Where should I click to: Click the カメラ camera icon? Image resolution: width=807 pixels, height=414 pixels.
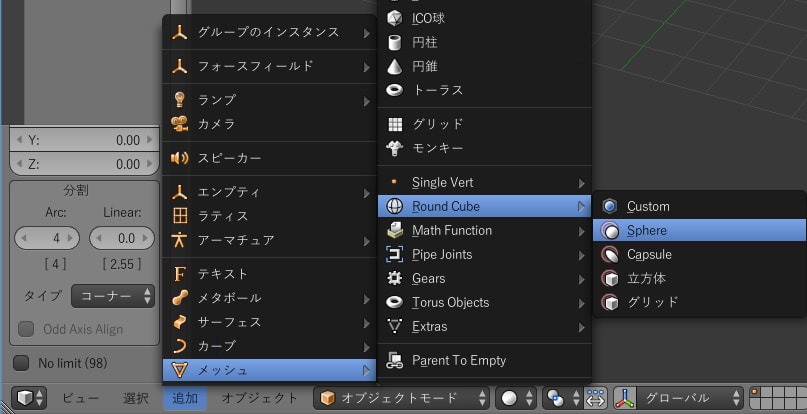[180, 124]
